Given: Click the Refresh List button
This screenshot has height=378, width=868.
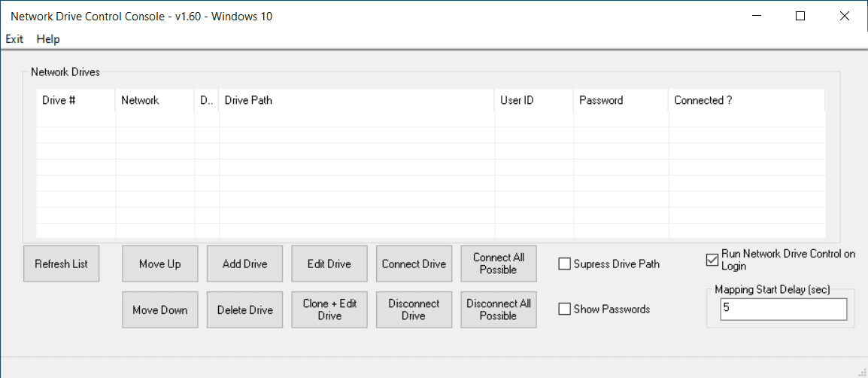Looking at the screenshot, I should tap(61, 264).
